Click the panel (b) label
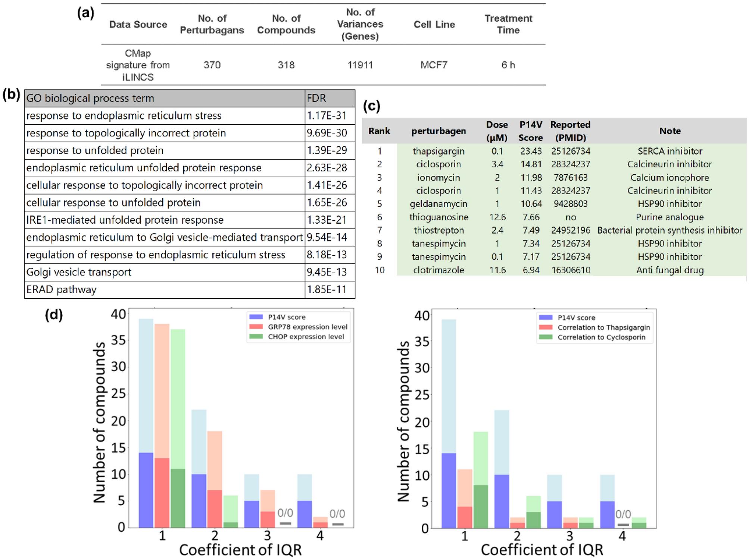749x560 pixels. 11,94
